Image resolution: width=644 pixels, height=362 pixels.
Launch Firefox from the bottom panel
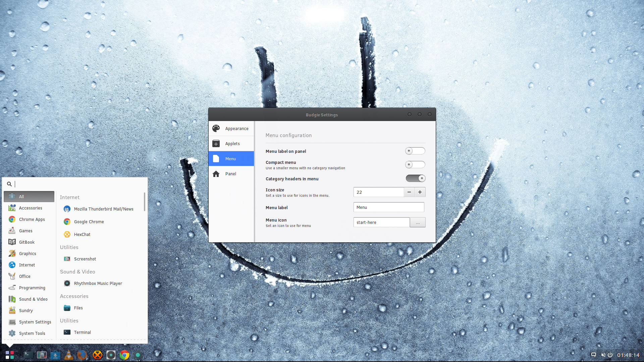pyautogui.click(x=82, y=355)
